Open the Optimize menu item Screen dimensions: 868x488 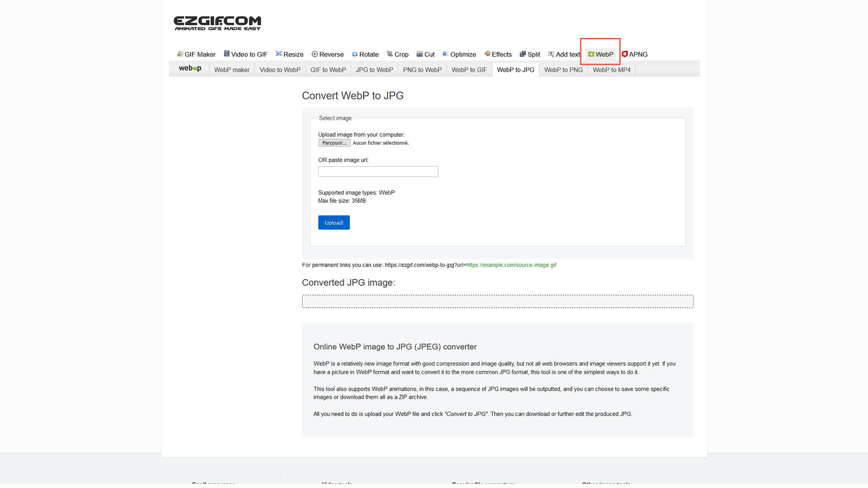[x=459, y=54]
